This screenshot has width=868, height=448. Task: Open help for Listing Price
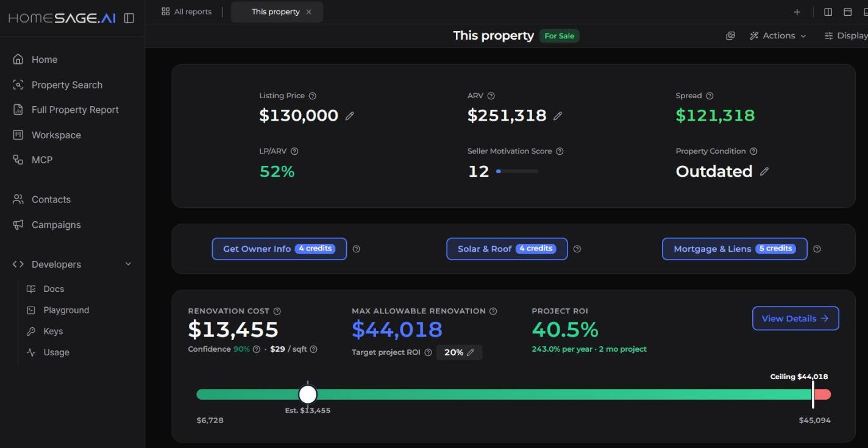click(x=313, y=96)
